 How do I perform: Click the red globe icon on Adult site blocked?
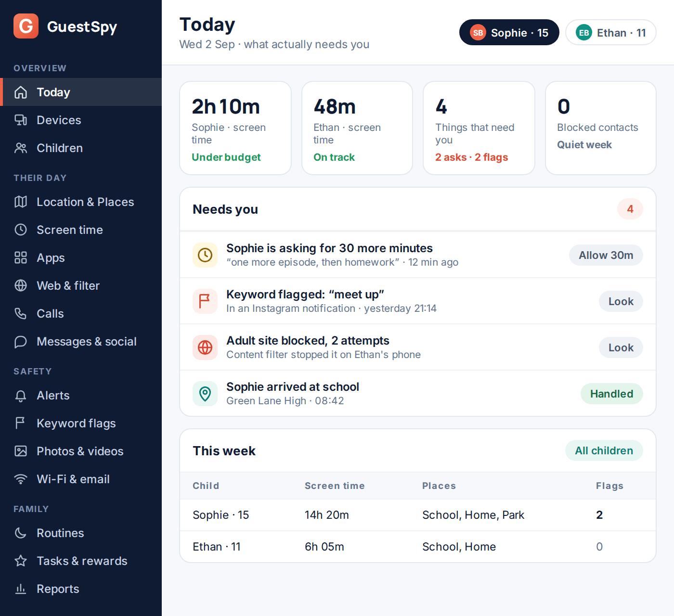pyautogui.click(x=205, y=347)
